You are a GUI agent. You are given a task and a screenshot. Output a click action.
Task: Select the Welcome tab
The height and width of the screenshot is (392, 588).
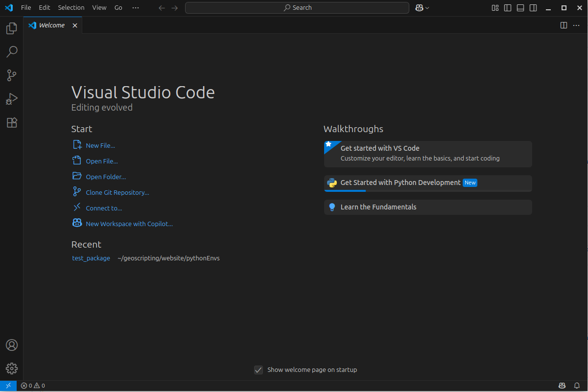click(x=53, y=25)
